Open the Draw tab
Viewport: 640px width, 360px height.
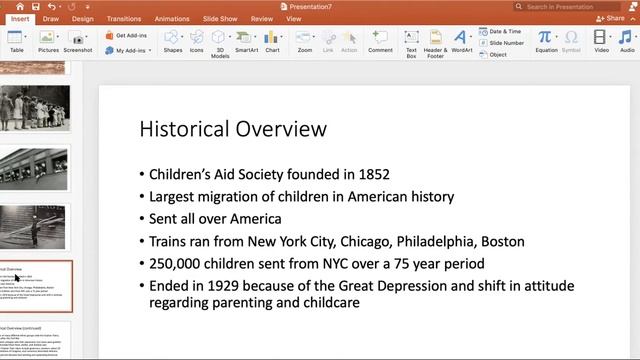(51, 19)
